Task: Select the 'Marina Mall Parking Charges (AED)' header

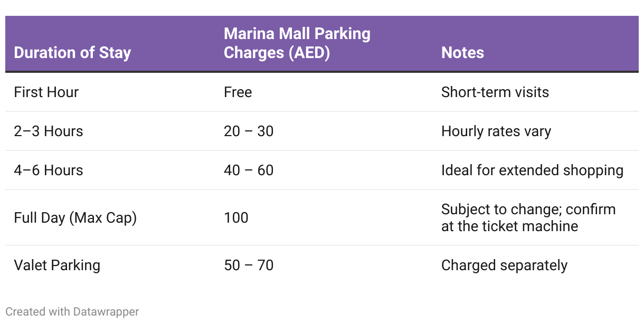Action: point(297,43)
